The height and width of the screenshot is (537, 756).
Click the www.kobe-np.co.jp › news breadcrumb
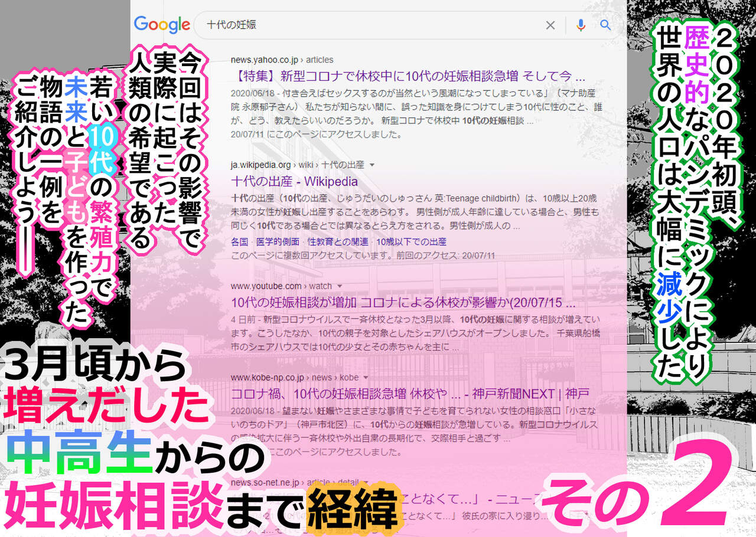click(x=294, y=377)
